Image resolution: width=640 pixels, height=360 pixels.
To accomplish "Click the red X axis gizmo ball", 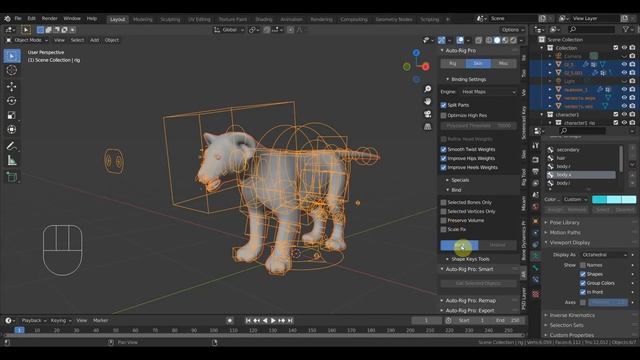I will point(425,67).
